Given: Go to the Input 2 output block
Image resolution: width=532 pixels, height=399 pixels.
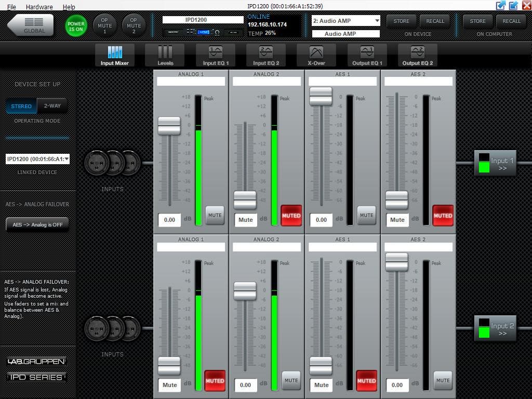Looking at the screenshot, I should pyautogui.click(x=495, y=328).
